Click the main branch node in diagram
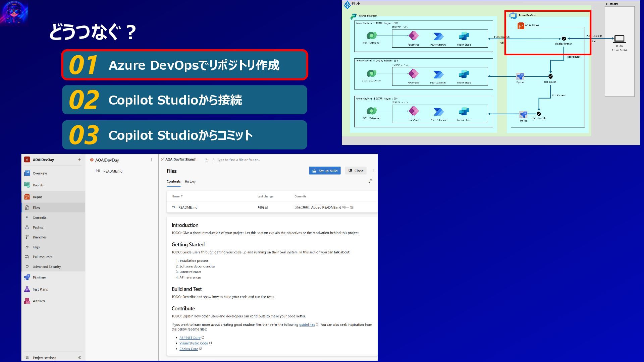This screenshot has width=644, height=362. click(x=539, y=114)
